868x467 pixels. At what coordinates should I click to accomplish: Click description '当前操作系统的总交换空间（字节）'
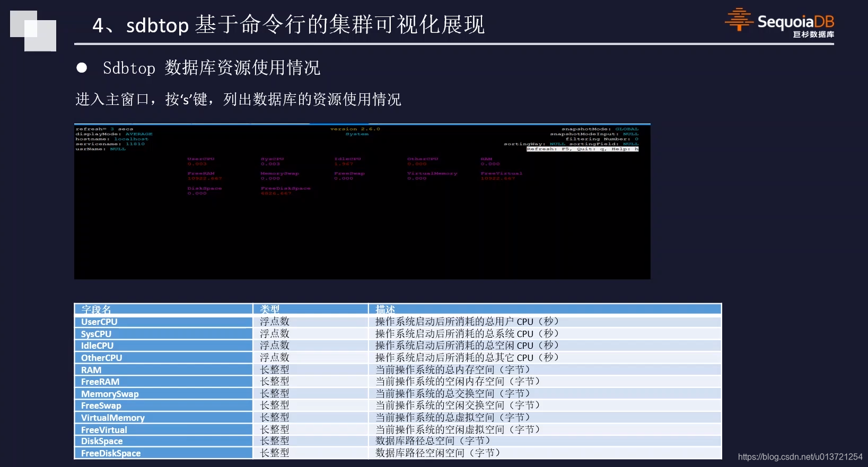coord(453,393)
